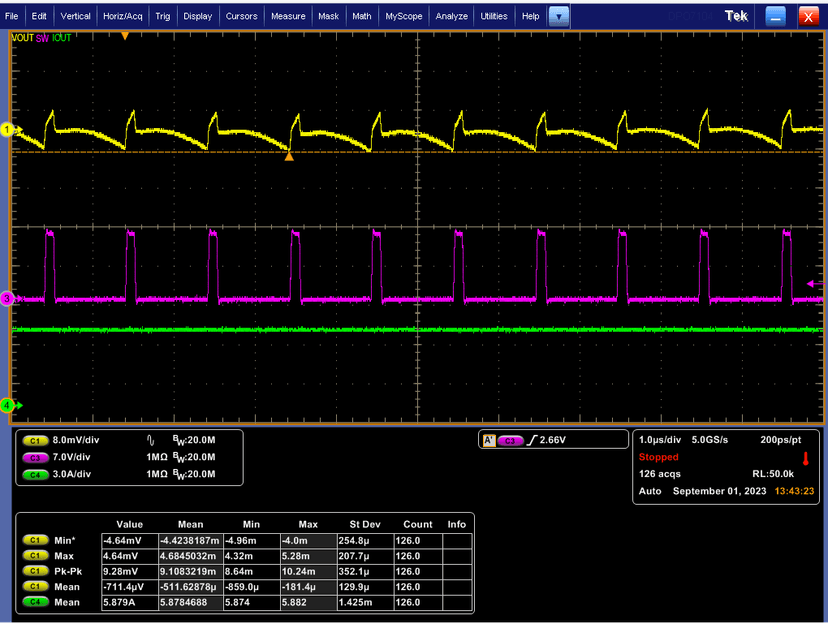The width and height of the screenshot is (828, 623).
Task: Click the magenta trigger level arrow on right edge
Action: coord(810,284)
